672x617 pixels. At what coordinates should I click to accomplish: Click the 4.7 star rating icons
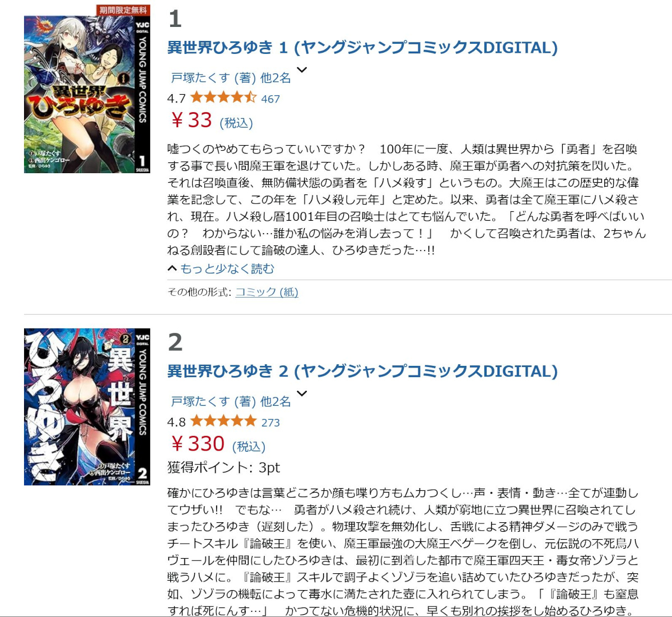223,98
